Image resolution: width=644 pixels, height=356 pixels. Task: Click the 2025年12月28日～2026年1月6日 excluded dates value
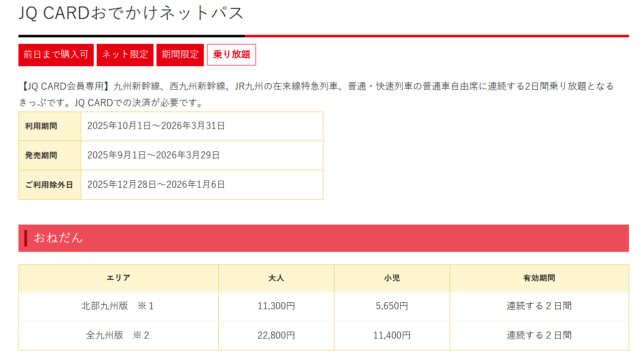click(156, 185)
